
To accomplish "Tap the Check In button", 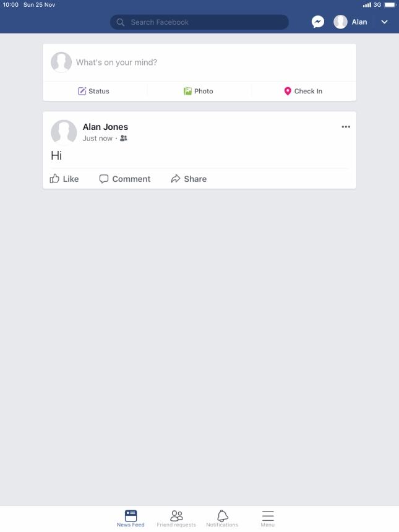I will pyautogui.click(x=303, y=91).
